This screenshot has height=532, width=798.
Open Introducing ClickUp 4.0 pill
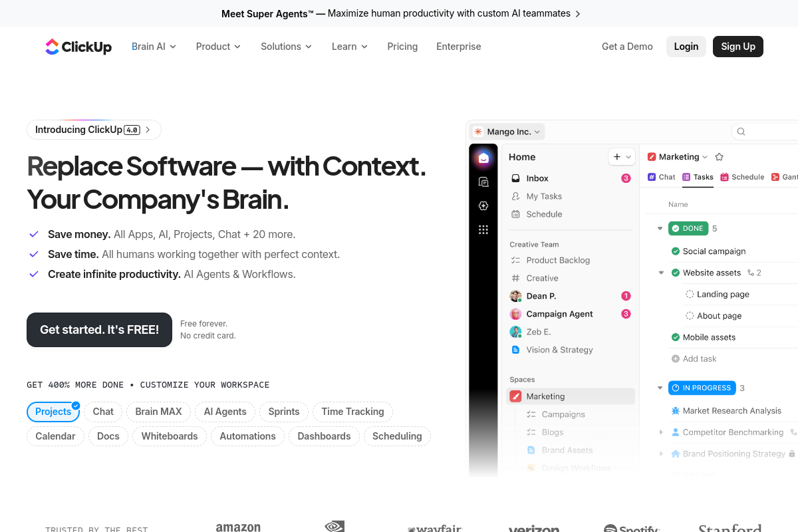pyautogui.click(x=94, y=130)
